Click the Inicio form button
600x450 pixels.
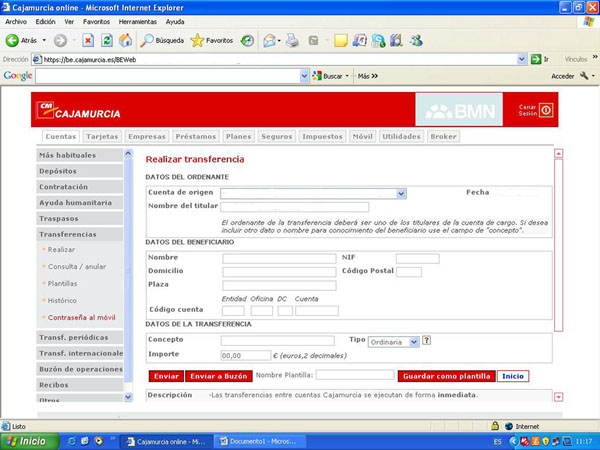(x=513, y=376)
